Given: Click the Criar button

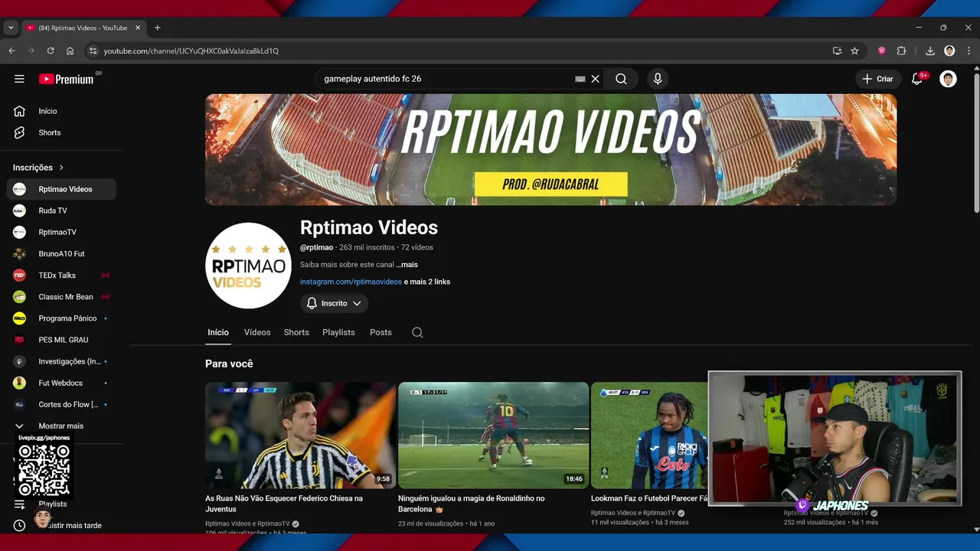Looking at the screenshot, I should [877, 79].
